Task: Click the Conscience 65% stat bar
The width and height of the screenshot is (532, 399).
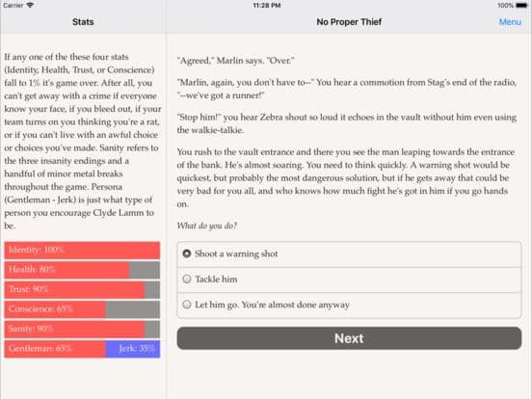Action: click(x=82, y=309)
